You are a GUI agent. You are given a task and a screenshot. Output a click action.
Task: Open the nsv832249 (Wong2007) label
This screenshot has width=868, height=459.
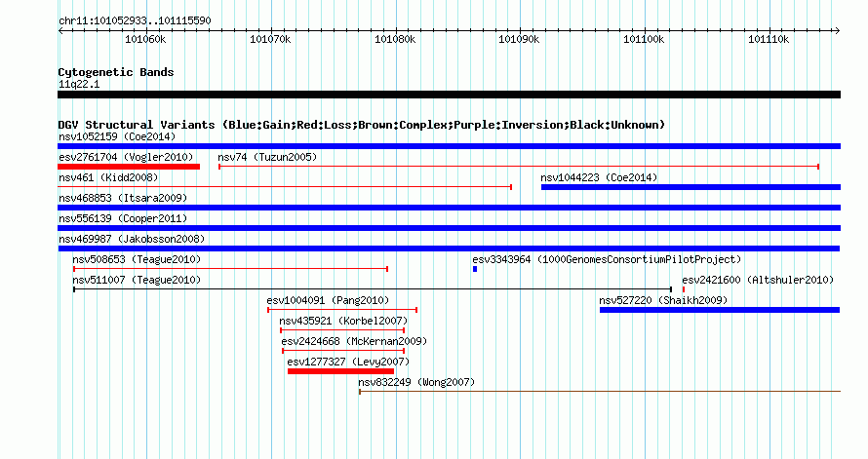416,382
